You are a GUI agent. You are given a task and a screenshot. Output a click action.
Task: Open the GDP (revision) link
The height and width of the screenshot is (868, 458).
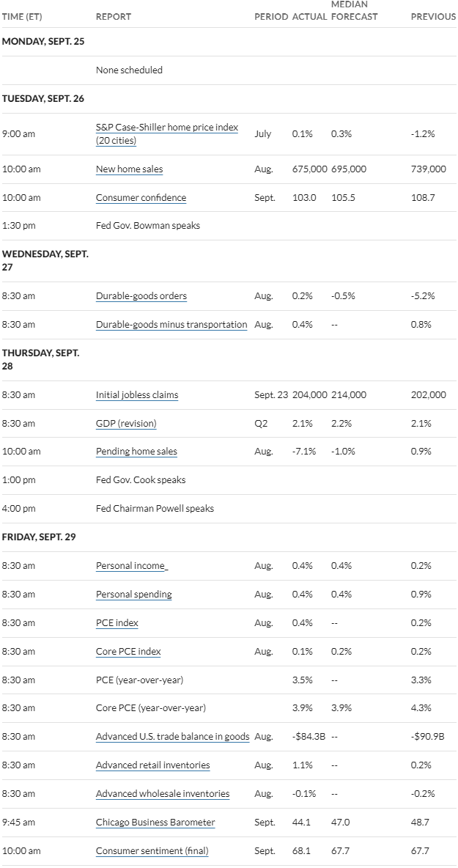[126, 424]
